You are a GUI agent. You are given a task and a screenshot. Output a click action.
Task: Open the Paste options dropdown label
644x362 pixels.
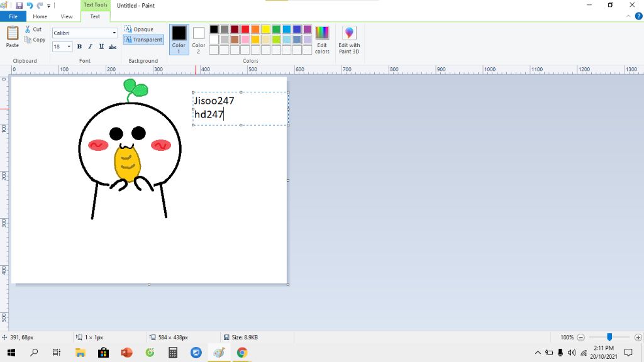click(x=13, y=45)
